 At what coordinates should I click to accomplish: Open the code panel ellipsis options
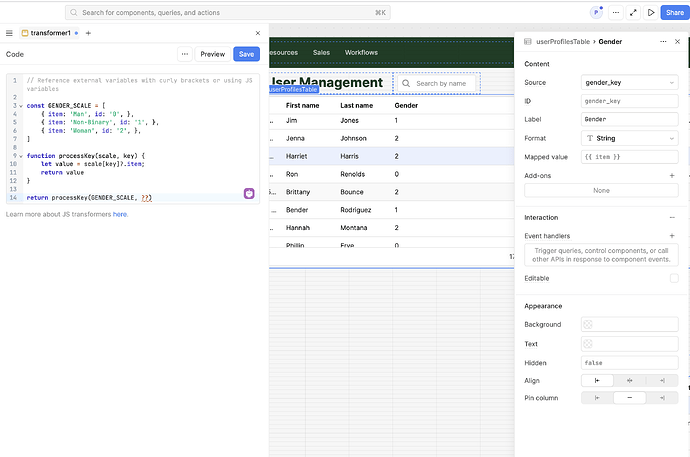[x=185, y=54]
